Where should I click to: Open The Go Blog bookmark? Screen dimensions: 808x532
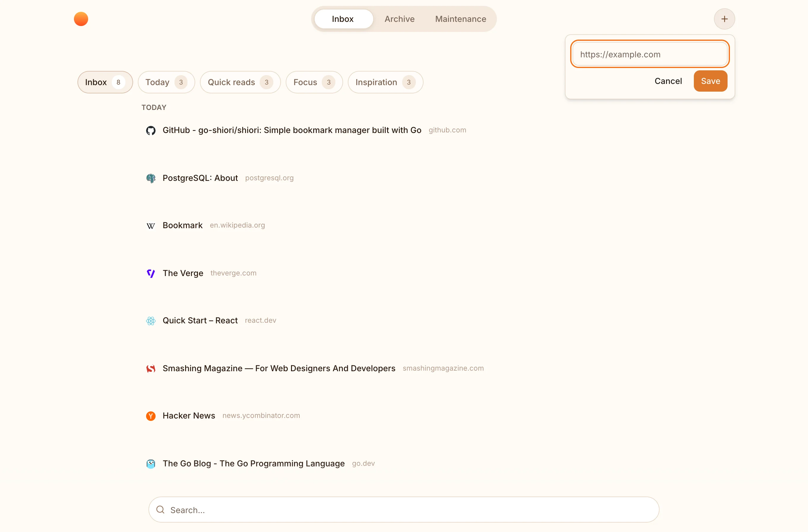[253, 463]
